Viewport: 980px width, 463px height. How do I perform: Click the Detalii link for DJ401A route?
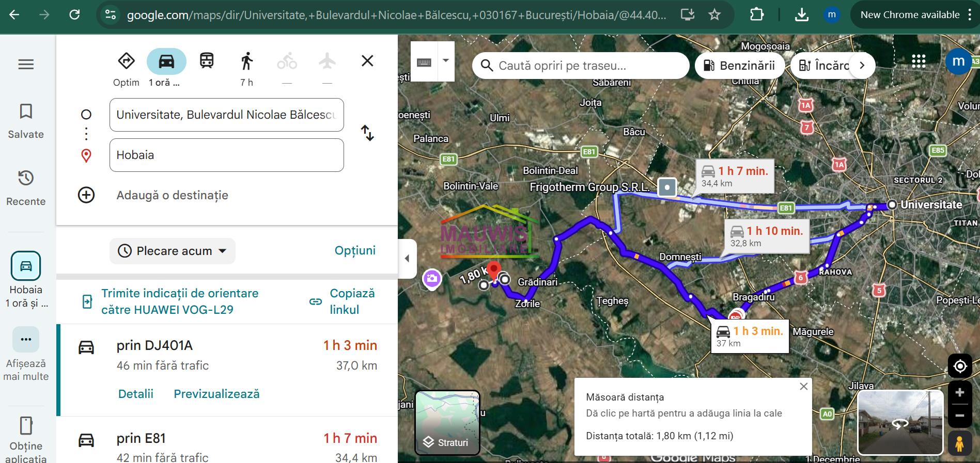point(136,394)
